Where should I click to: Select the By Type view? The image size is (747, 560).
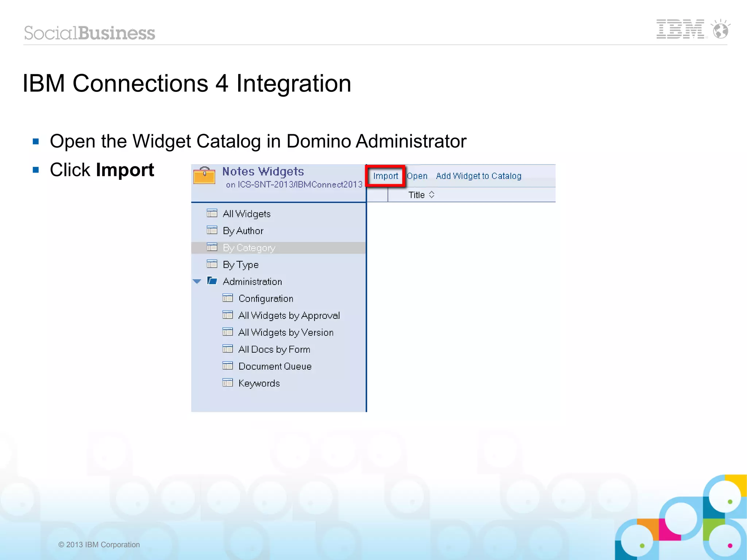[x=241, y=265]
